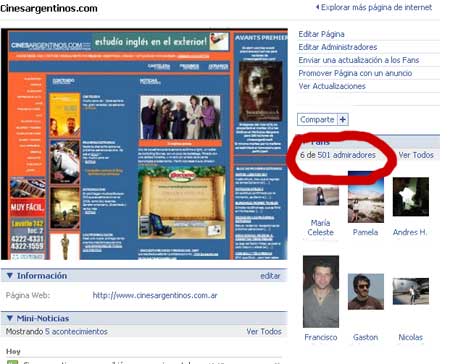
Task: Open María Celeste's profile photo
Action: coord(321,196)
